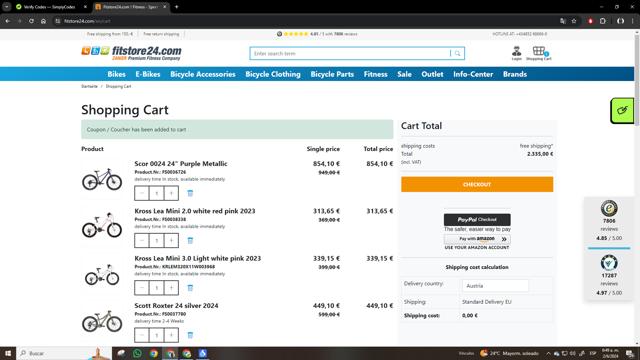
Task: Delete Kross Lea Mini 3.0 Light item
Action: click(190, 288)
